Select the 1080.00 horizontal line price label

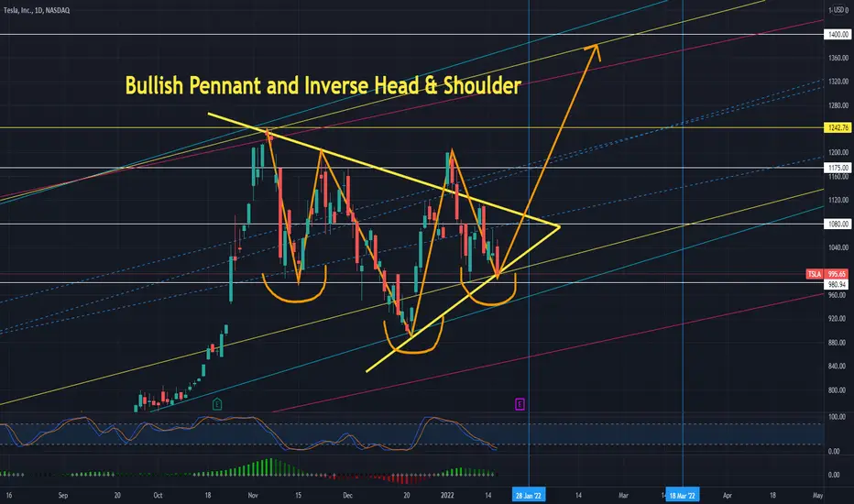[x=838, y=224]
